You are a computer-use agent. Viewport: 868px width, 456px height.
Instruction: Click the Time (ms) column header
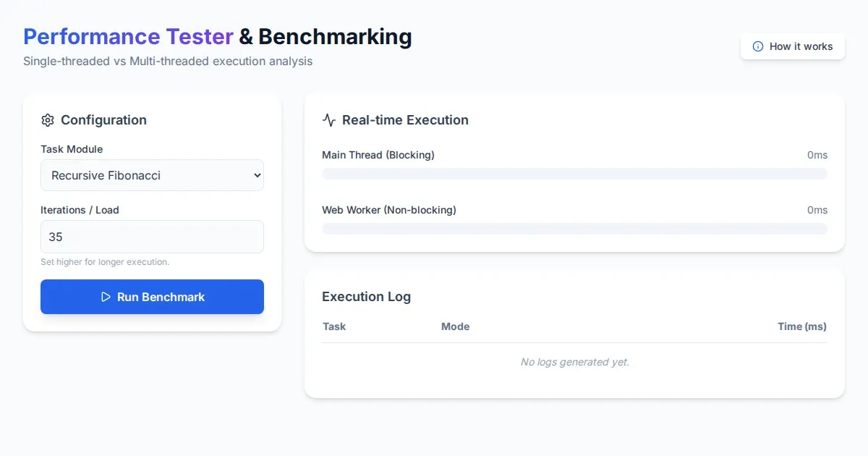(x=801, y=326)
